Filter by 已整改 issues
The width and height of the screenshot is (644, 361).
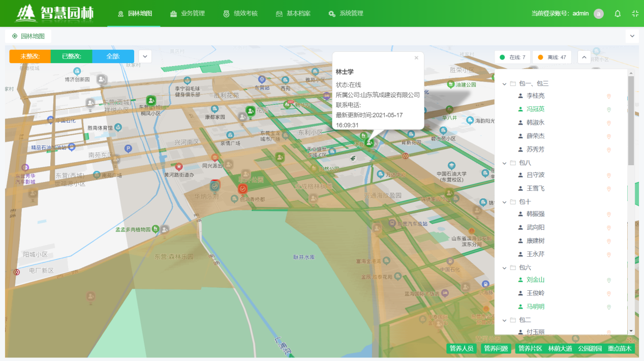[72, 56]
